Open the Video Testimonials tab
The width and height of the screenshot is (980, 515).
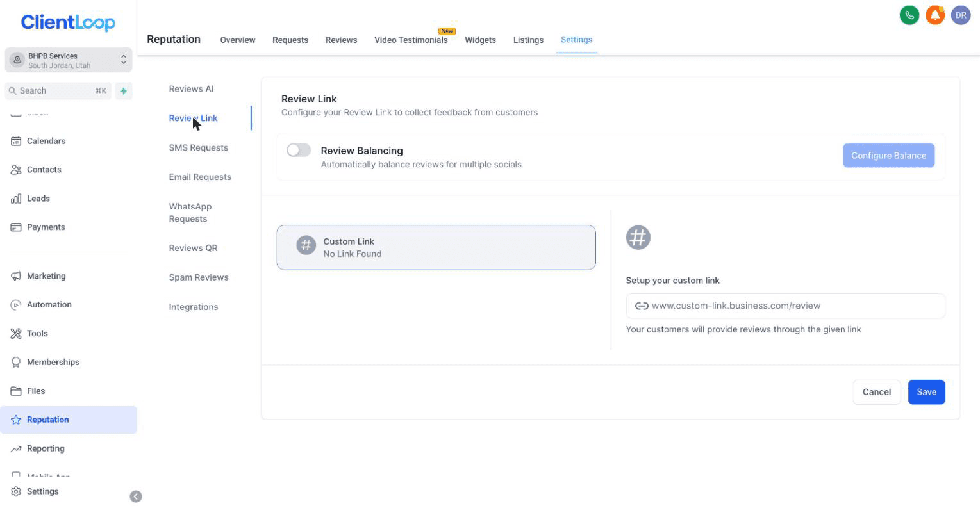pos(411,40)
